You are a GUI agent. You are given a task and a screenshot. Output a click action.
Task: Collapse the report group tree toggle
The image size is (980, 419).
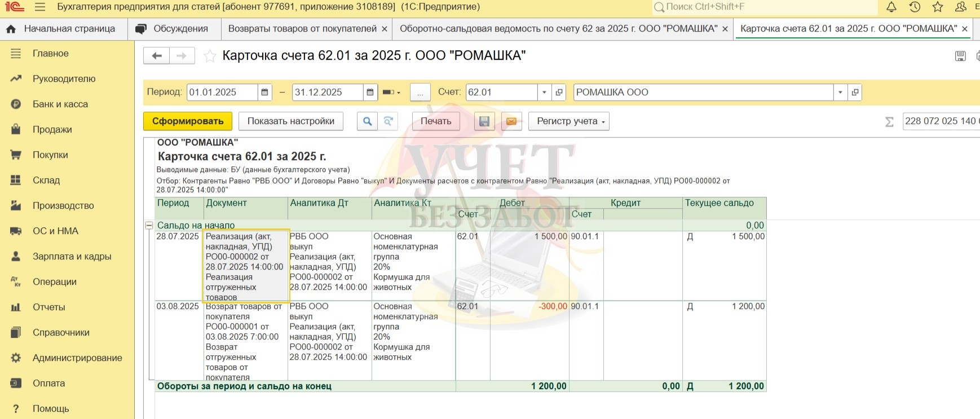tap(149, 225)
